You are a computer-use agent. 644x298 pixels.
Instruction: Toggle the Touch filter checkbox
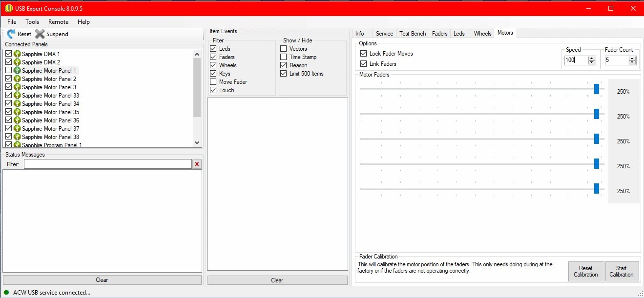click(x=213, y=90)
